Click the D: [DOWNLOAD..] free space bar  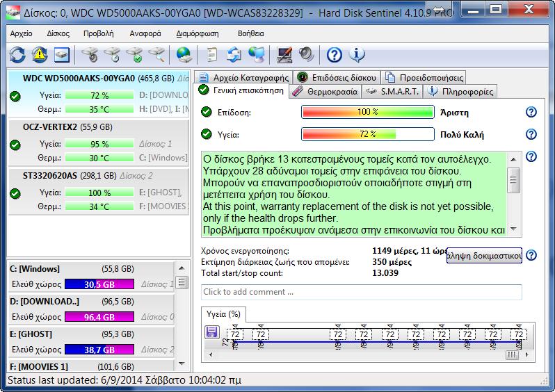coord(99,317)
